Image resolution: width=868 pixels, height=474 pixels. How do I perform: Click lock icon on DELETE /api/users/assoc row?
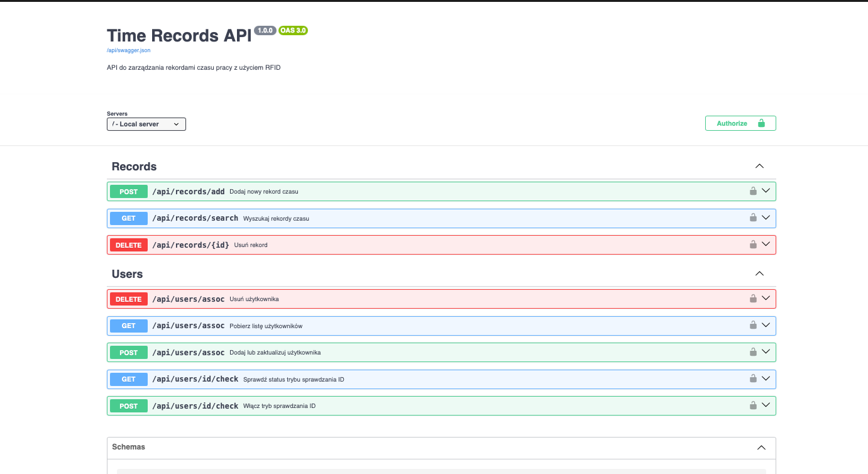click(x=752, y=299)
